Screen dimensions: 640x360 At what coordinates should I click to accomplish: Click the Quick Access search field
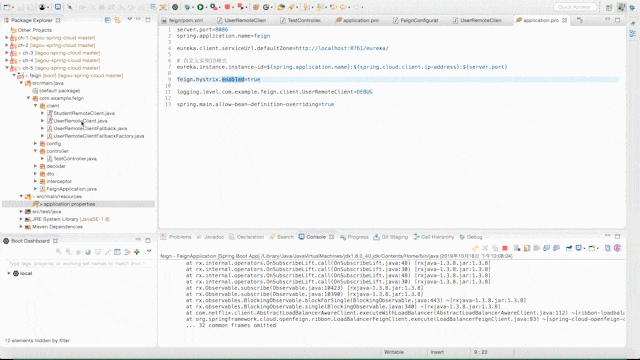(574, 7)
